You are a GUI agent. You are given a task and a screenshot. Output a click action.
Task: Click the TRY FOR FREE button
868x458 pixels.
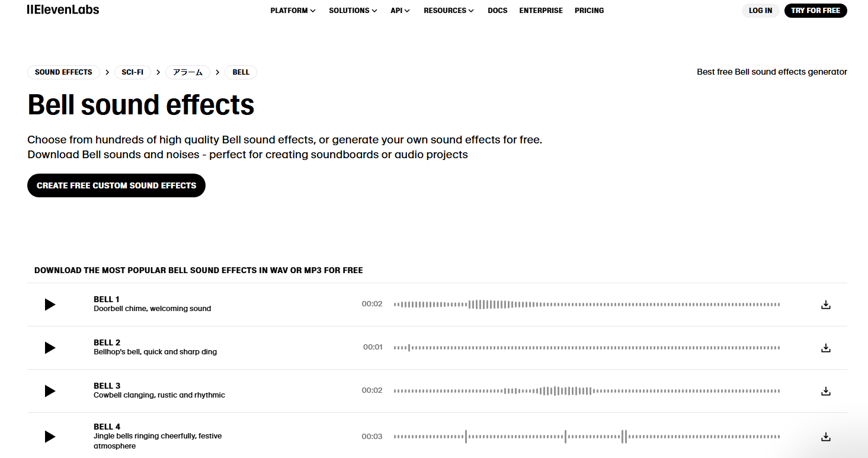pos(815,10)
